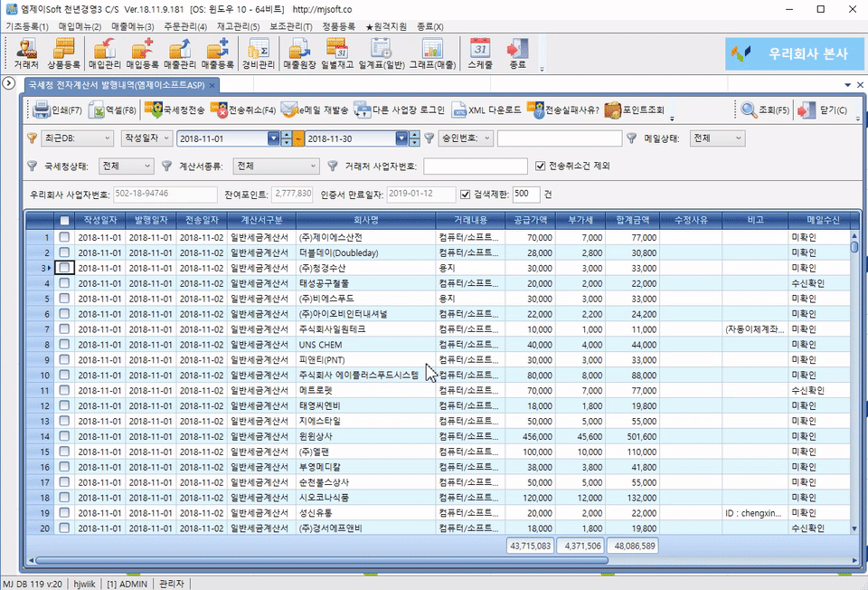Click e메일 재발송 envelope icon

(314, 109)
